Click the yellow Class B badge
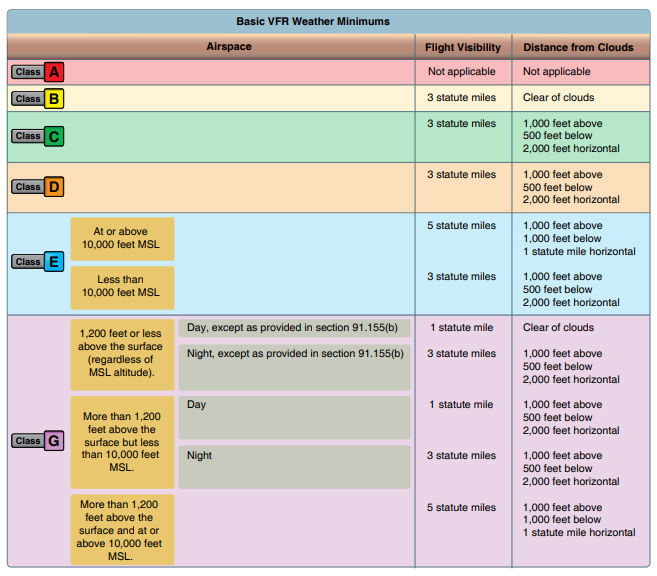 tap(38, 99)
